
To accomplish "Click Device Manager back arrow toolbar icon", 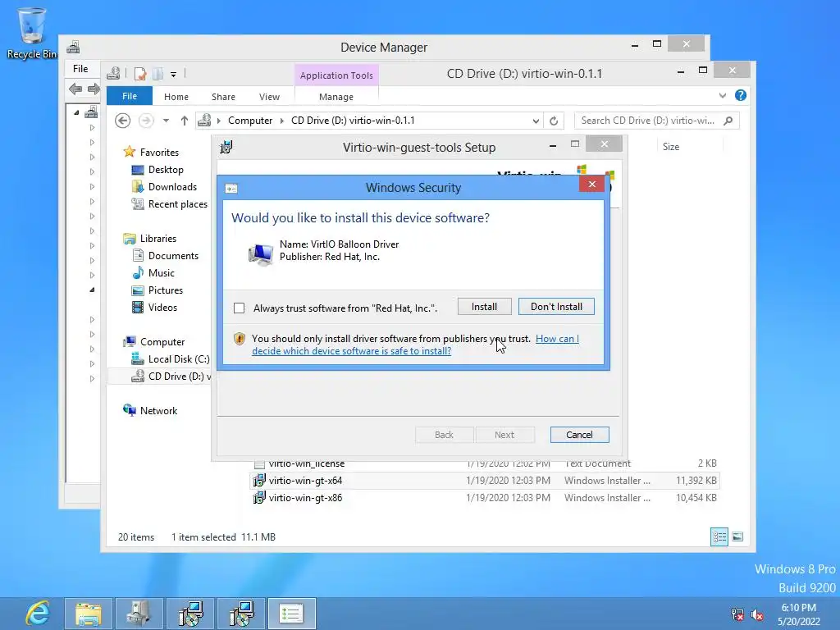I will (x=75, y=89).
